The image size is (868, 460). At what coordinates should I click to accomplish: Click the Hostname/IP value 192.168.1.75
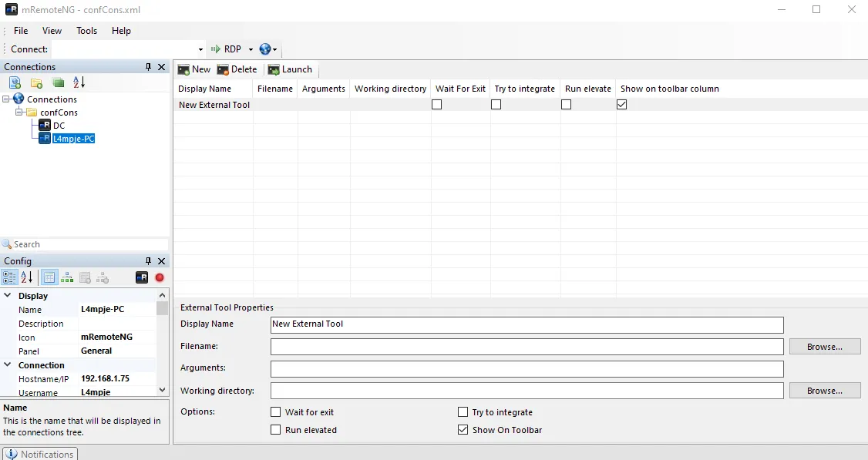pyautogui.click(x=105, y=378)
